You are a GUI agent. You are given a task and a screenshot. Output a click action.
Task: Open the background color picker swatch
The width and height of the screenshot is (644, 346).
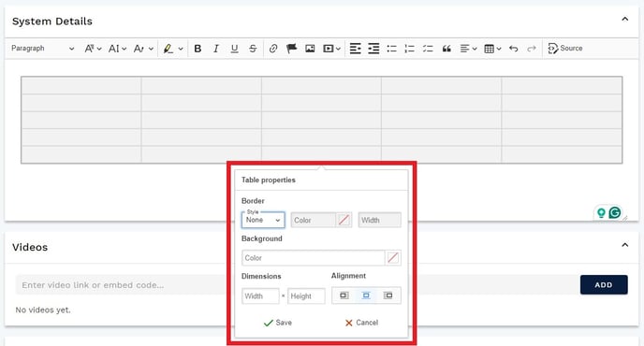[393, 258]
